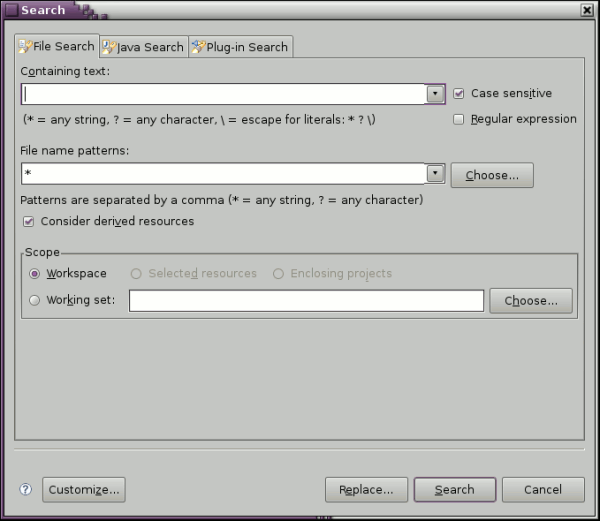Click the Java Search tab icon

(x=109, y=47)
